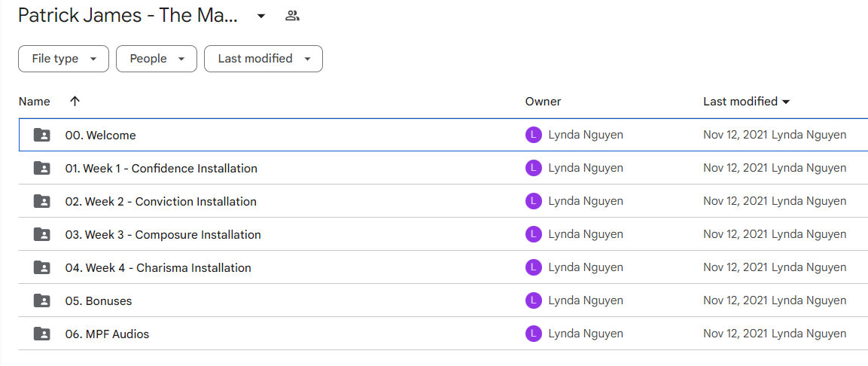Click the Patrick James folder title
868x366 pixels.
click(x=128, y=16)
